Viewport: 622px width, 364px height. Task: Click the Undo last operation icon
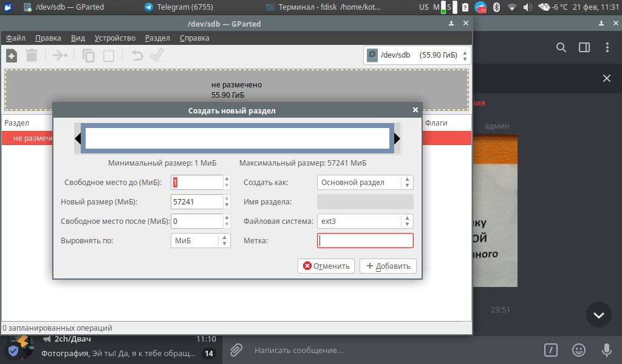[x=137, y=55]
